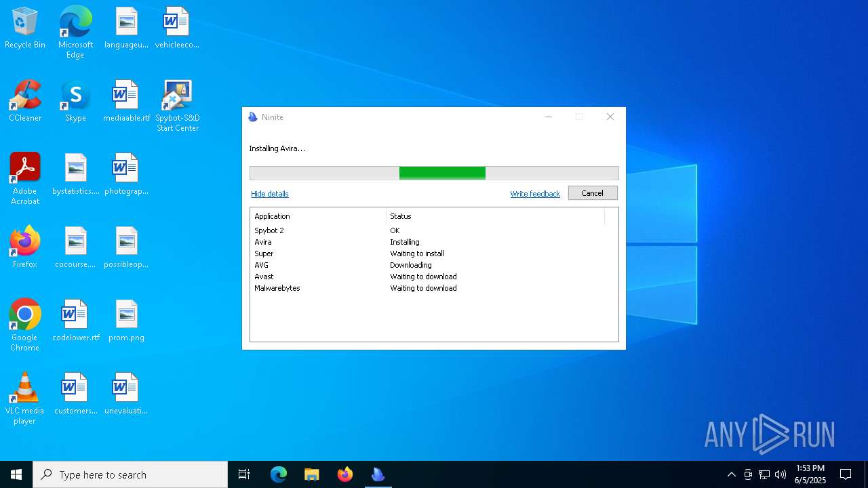
Task: Select the Avast row in the list
Action: 434,277
